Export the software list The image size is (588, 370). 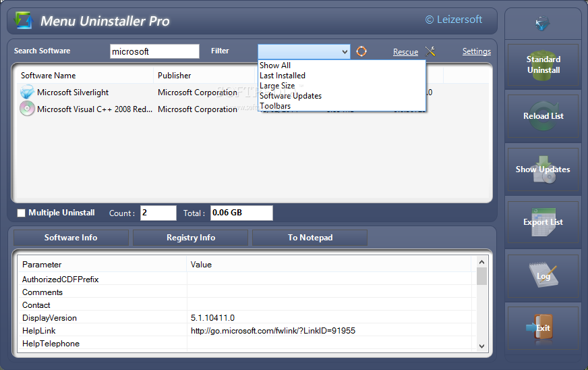pos(543,222)
